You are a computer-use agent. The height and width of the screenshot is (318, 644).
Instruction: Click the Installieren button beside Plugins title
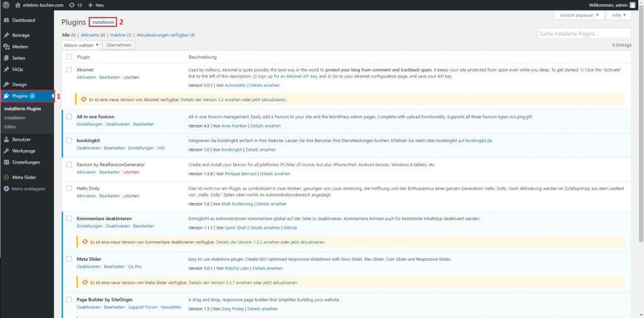[x=103, y=22]
